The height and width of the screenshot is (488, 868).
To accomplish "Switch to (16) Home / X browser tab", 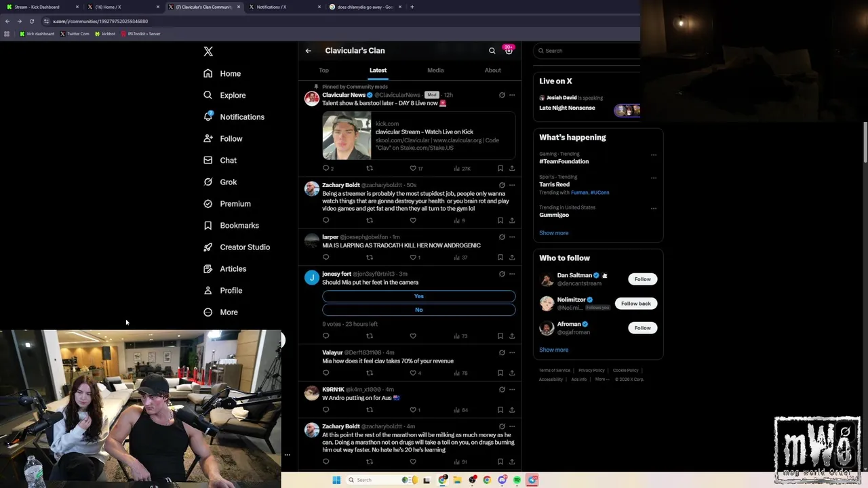I will [x=123, y=7].
